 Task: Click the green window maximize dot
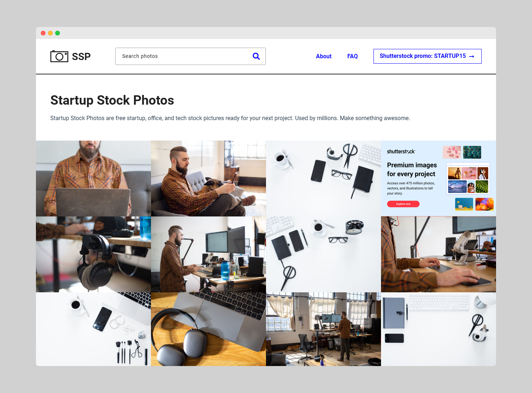pos(58,33)
